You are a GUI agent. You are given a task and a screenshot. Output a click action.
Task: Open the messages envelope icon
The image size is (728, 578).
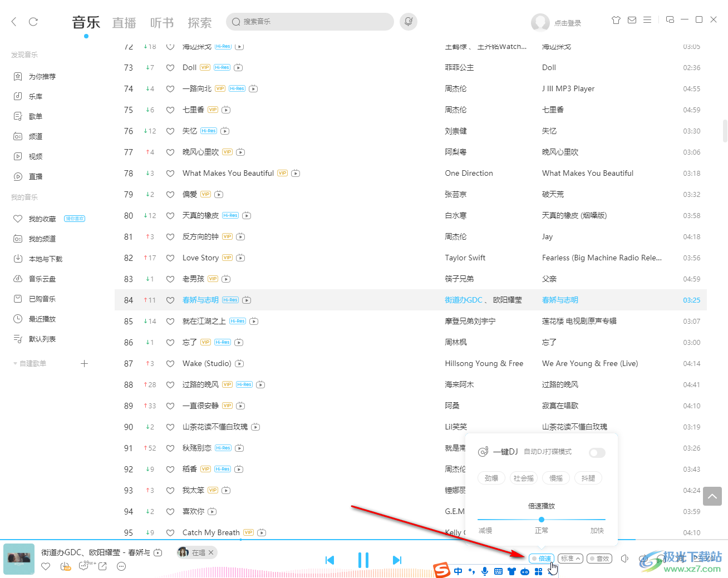632,20
